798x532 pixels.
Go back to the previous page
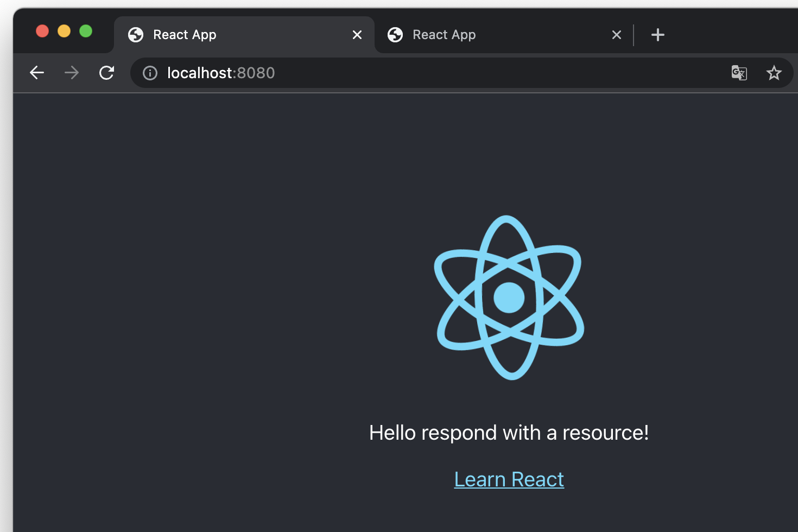[x=37, y=73]
